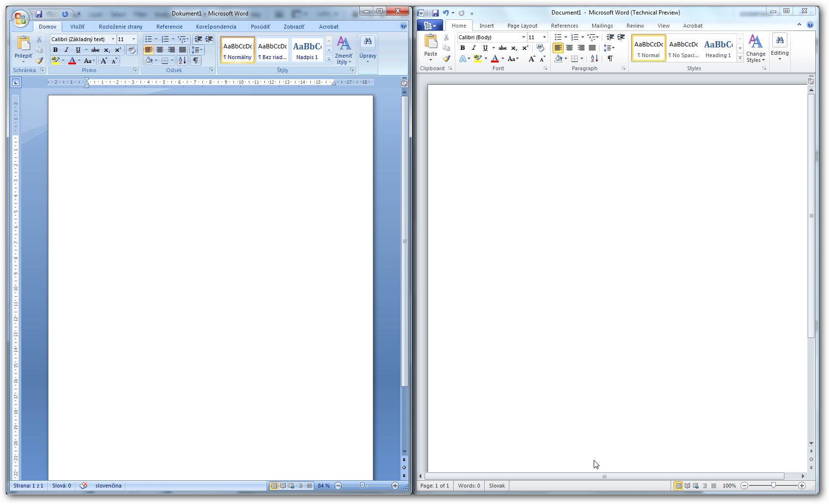Open font size 11 dropdown in left window
829x504 pixels.
pos(134,39)
